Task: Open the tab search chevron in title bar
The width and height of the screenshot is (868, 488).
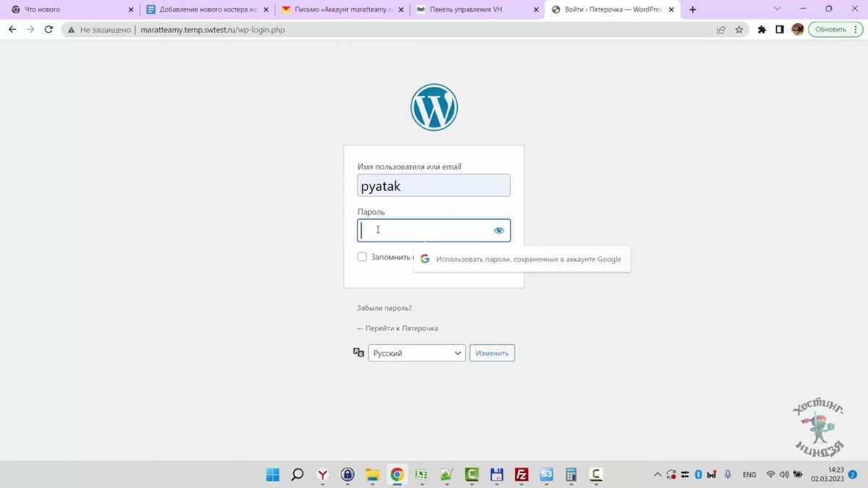Action: [x=778, y=9]
